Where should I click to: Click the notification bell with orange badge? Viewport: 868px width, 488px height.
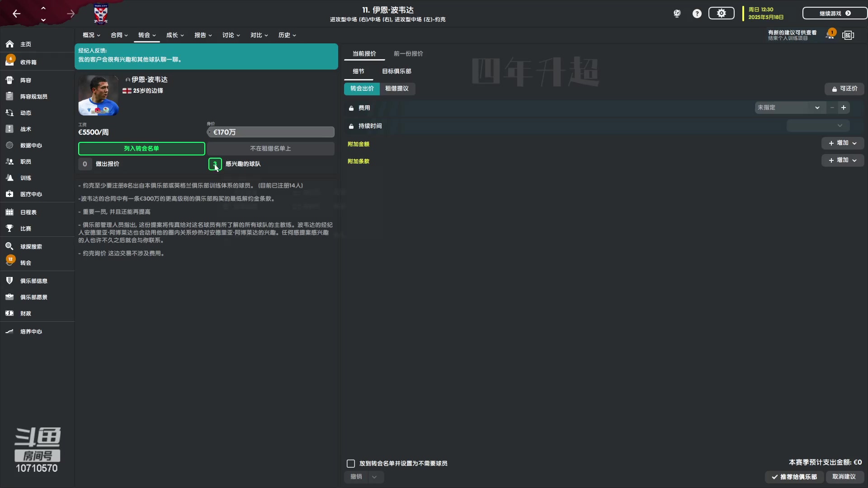[830, 35]
